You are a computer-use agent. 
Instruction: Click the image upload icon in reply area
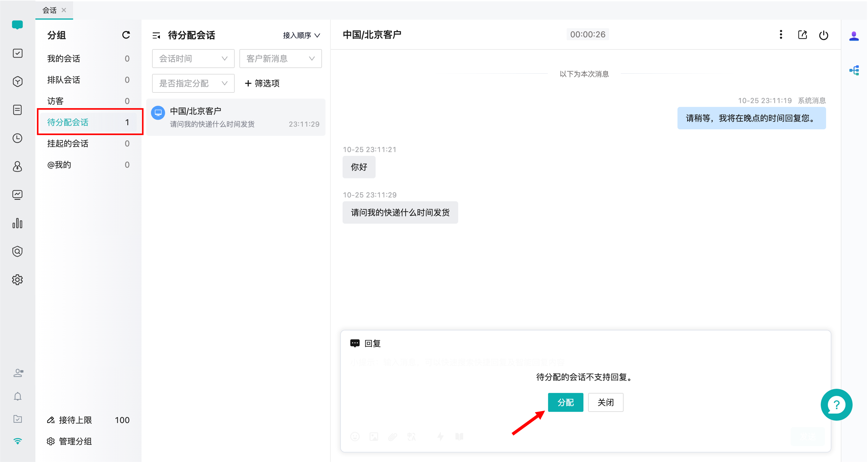tap(374, 436)
